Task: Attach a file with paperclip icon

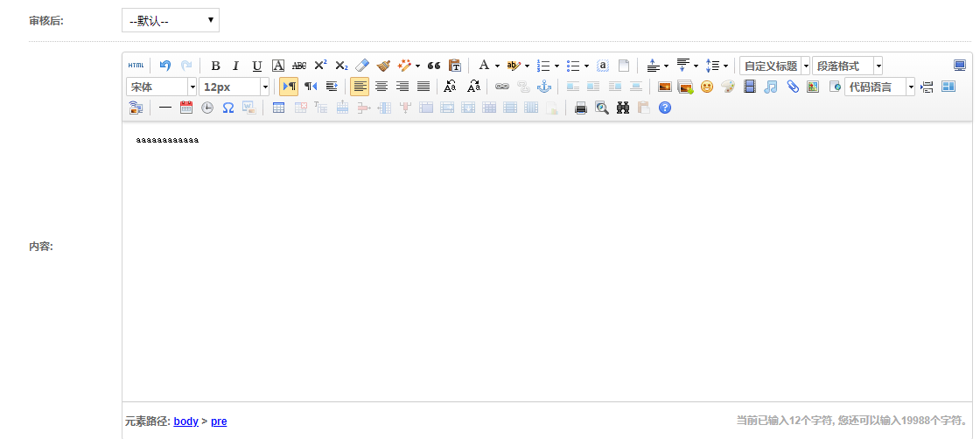Action: coord(792,87)
